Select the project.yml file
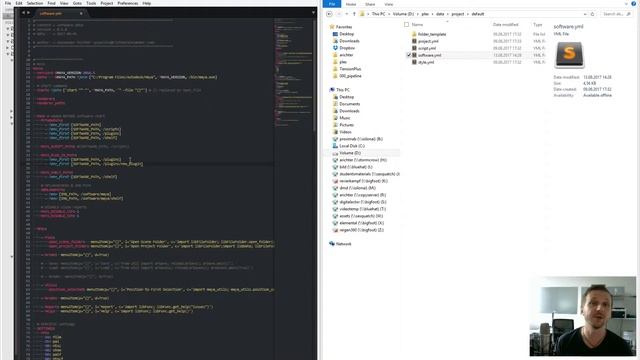The width and height of the screenshot is (640, 360). [x=428, y=41]
